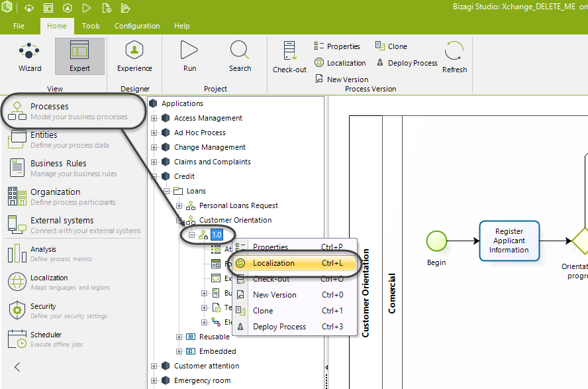Open the Experience designer
This screenshot has width=588, height=389.
[134, 56]
